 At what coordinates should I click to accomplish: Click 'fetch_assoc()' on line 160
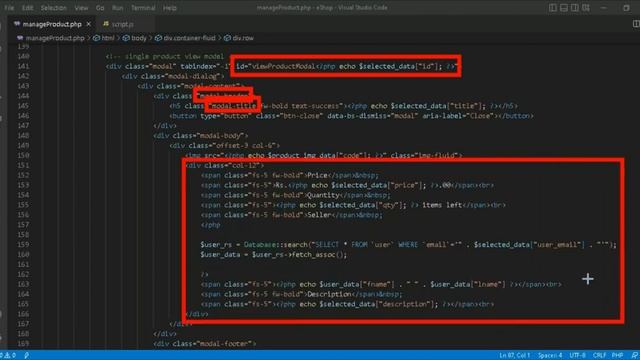tap(318, 255)
